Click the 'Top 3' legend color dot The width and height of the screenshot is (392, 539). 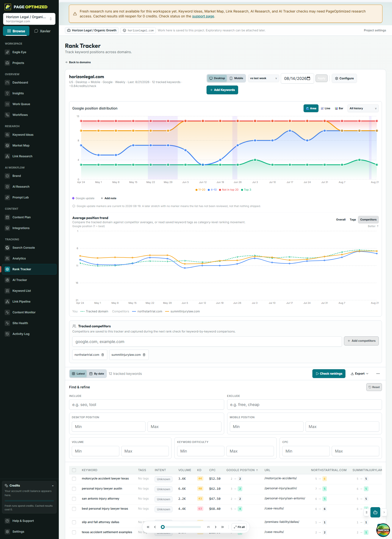pos(242,190)
